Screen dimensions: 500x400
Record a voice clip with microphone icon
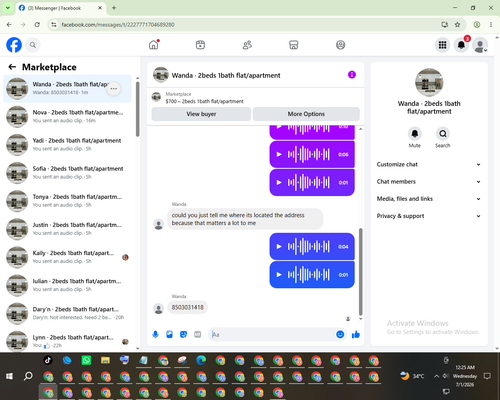click(x=155, y=334)
